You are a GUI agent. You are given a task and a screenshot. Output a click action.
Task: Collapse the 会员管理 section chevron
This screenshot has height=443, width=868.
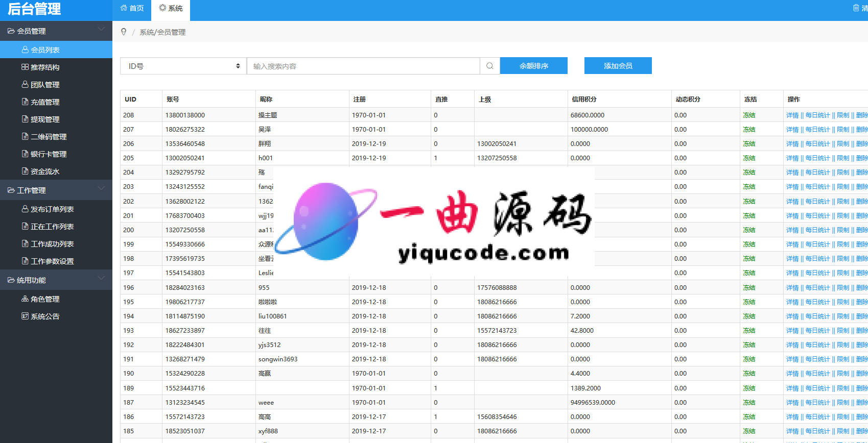tap(101, 30)
